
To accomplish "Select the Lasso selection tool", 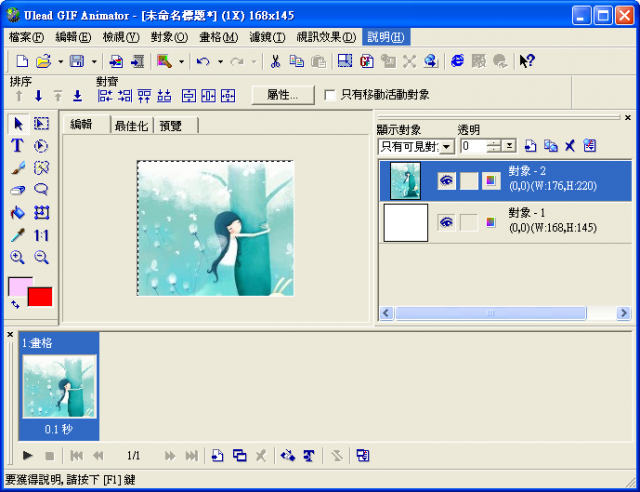I will (x=41, y=190).
